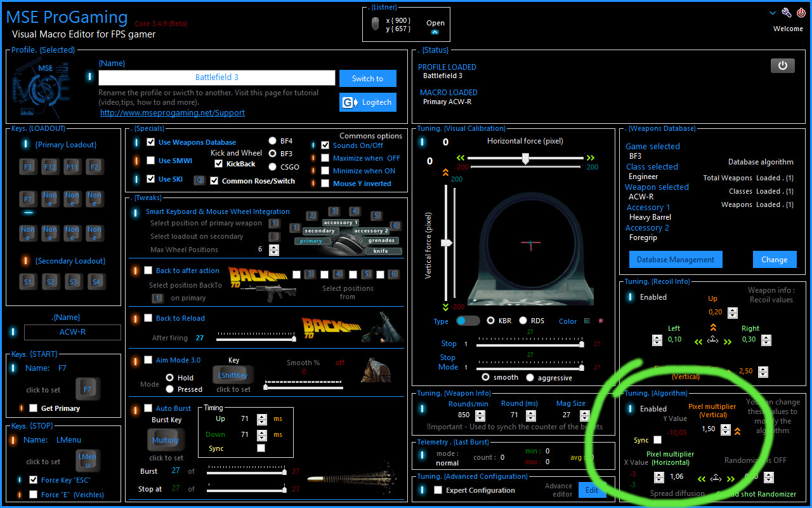Click the red power icon beside Welcome
Viewport: 812px width, 508px height.
pos(801,13)
